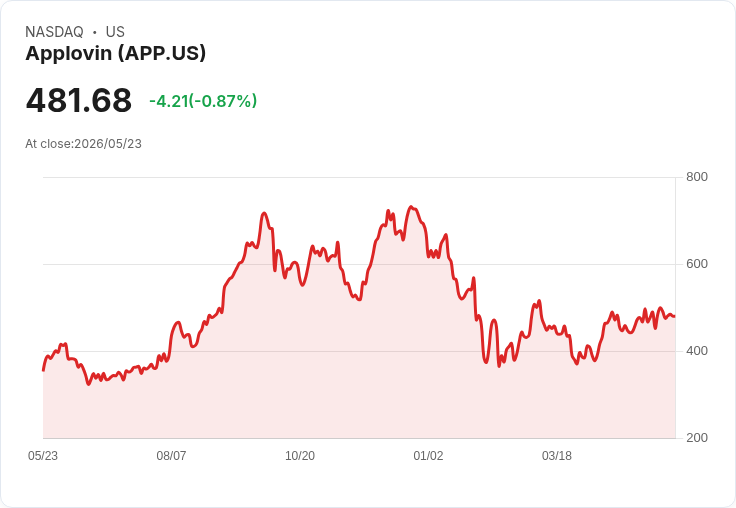Image resolution: width=736 pixels, height=508 pixels.
Task: Click the -4.21(-0.87%) change value
Action: [203, 101]
